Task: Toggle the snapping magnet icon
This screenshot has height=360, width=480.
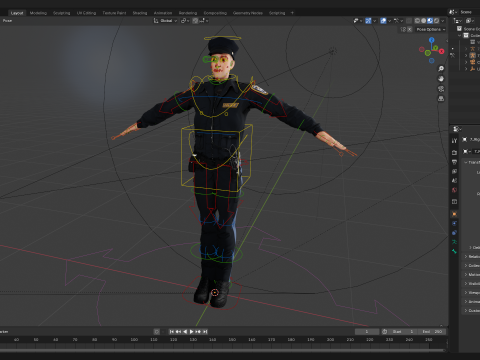Action: pos(196,21)
